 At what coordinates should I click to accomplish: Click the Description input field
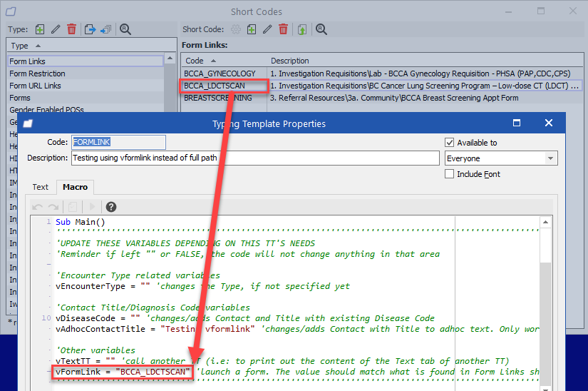click(255, 158)
